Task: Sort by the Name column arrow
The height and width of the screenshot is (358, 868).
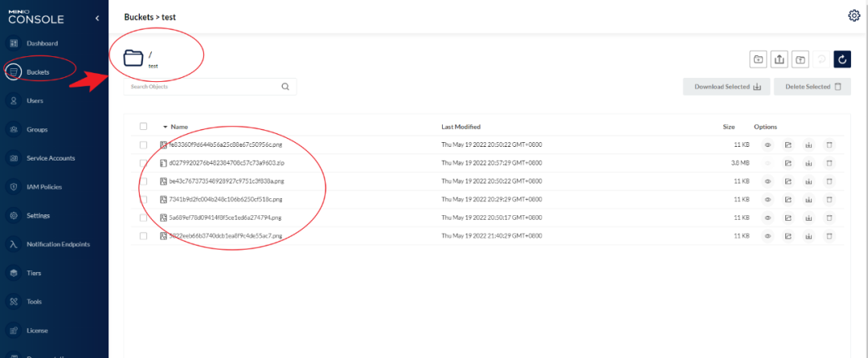Action: pos(166,127)
